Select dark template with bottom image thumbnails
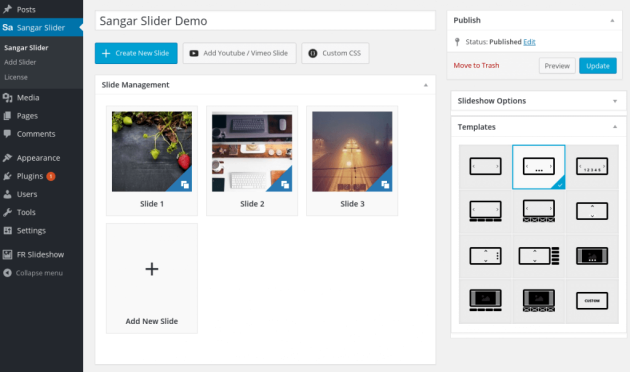The height and width of the screenshot is (372, 630). (539, 300)
